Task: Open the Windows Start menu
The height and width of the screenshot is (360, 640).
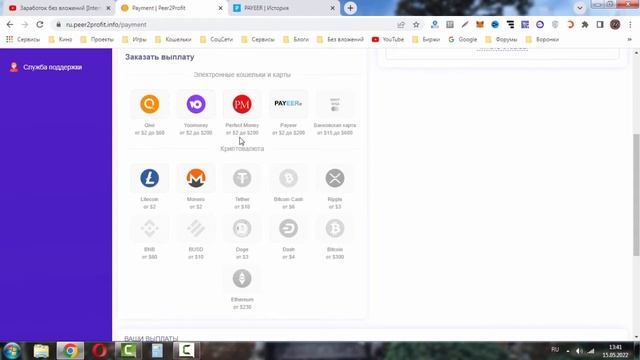Action: click(x=12, y=351)
